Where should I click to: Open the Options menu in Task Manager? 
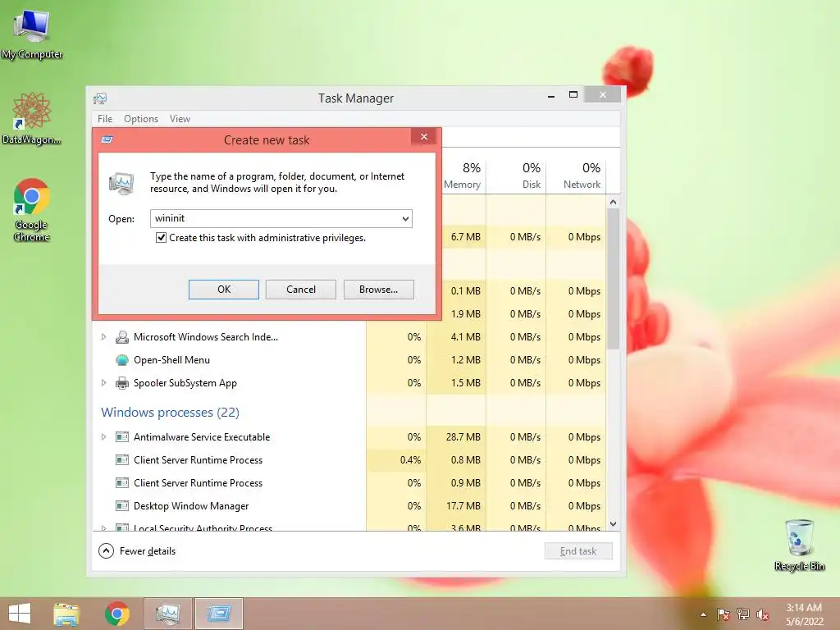pos(141,119)
